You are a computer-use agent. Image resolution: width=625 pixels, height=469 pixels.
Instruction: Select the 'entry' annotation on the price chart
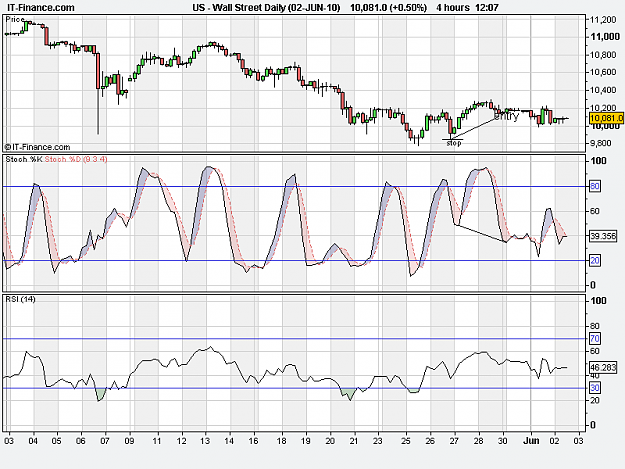point(506,116)
